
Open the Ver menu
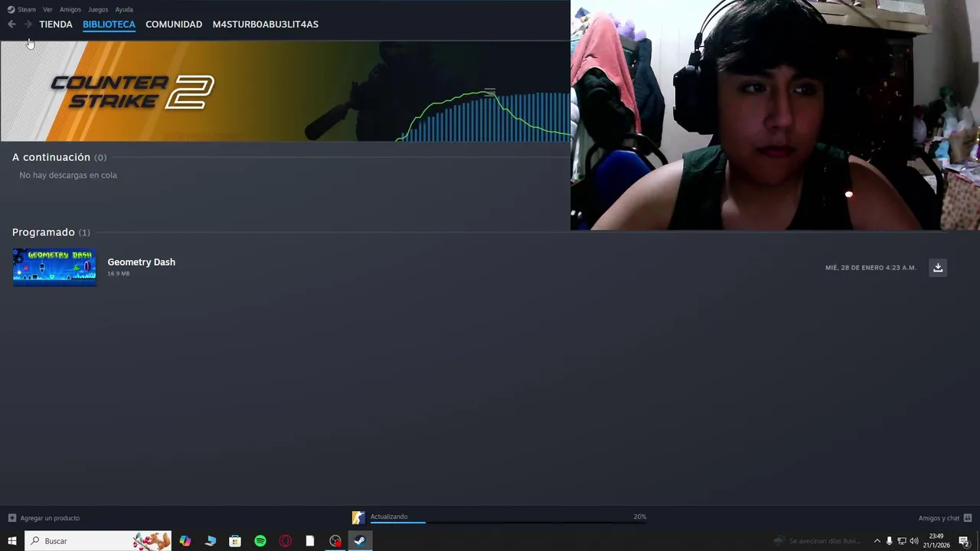47,9
